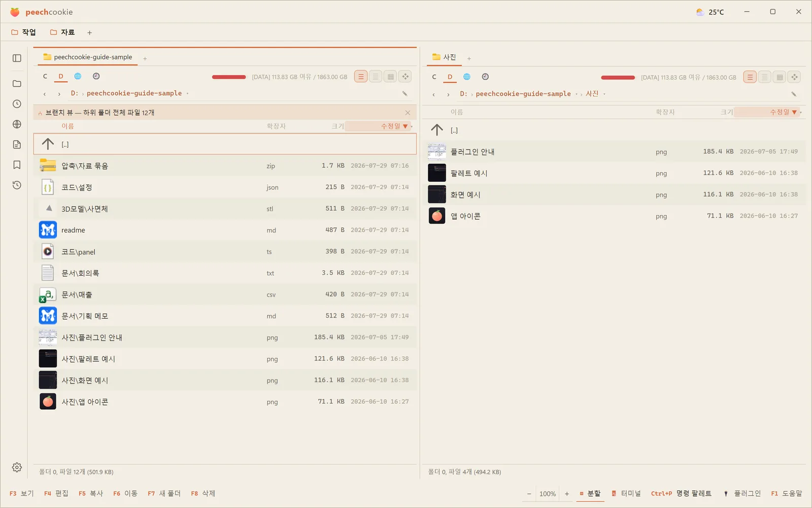Close the 브랜치 뷰 banner
Image resolution: width=812 pixels, height=508 pixels.
pyautogui.click(x=408, y=113)
